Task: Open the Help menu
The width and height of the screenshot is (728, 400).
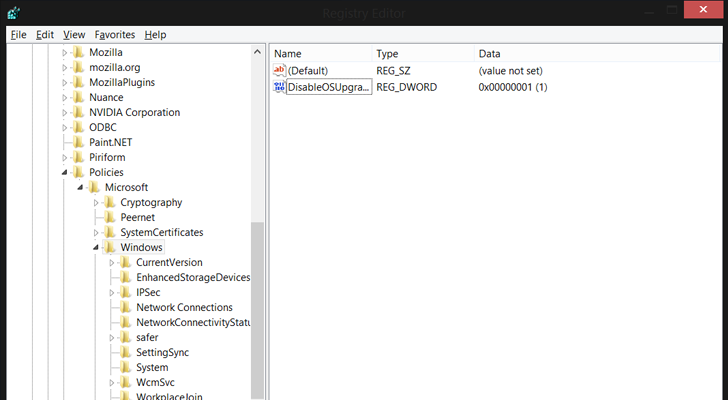Action: [x=155, y=35]
